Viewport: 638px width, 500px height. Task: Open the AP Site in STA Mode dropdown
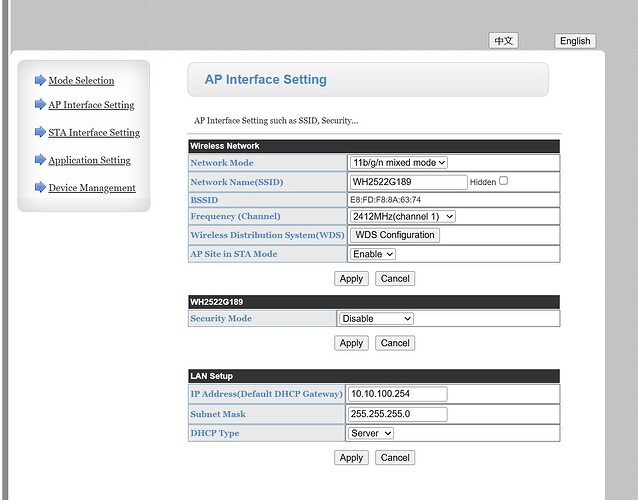[372, 254]
